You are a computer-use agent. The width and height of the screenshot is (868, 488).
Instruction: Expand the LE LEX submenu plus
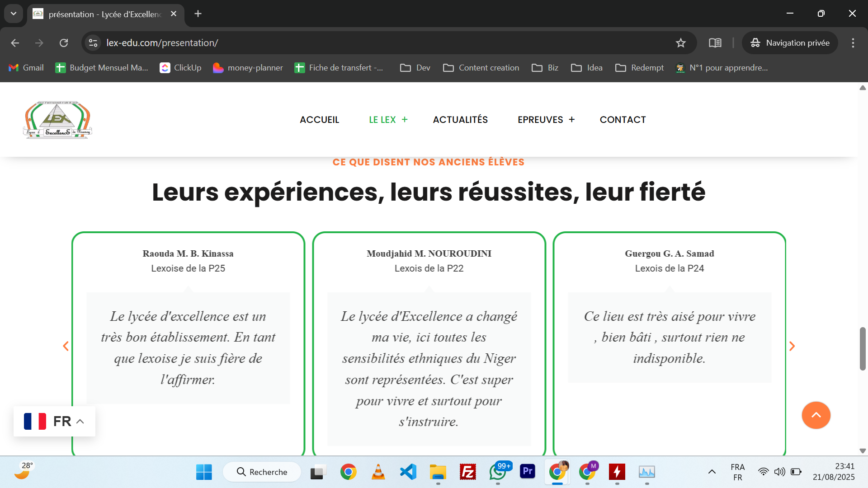click(x=405, y=120)
